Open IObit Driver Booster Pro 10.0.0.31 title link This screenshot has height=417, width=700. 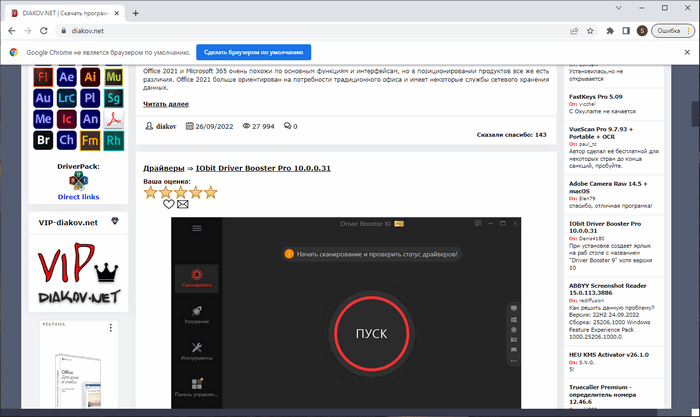263,168
